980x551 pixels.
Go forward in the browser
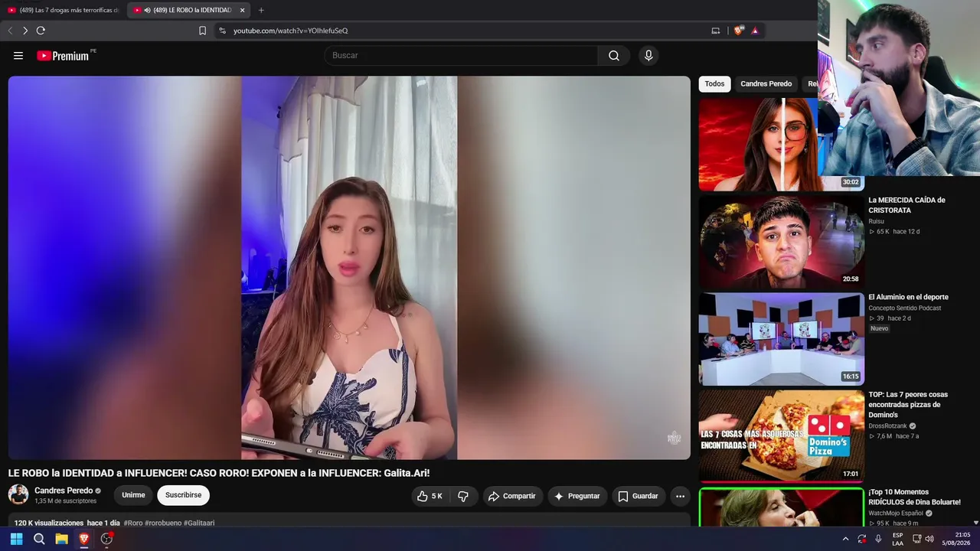[x=25, y=31]
